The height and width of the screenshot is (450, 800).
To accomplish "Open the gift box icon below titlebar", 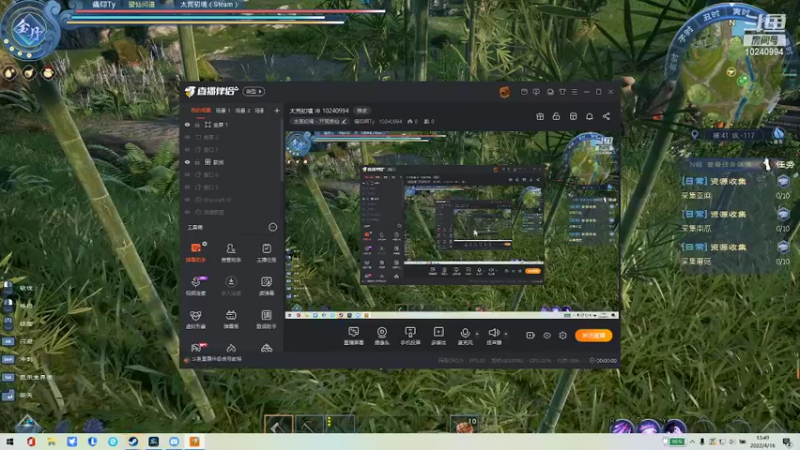I will coord(540,117).
